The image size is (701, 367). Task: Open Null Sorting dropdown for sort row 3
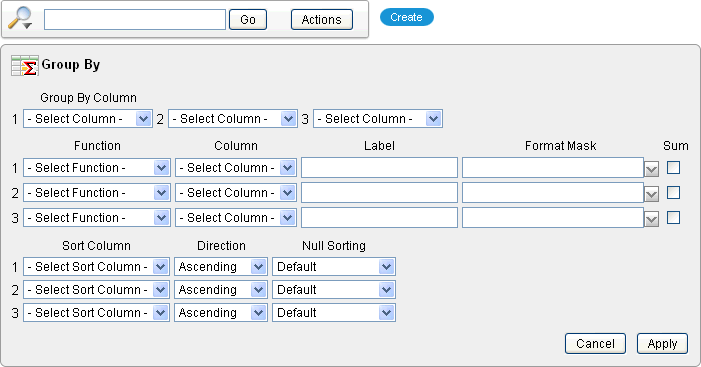pyautogui.click(x=334, y=312)
